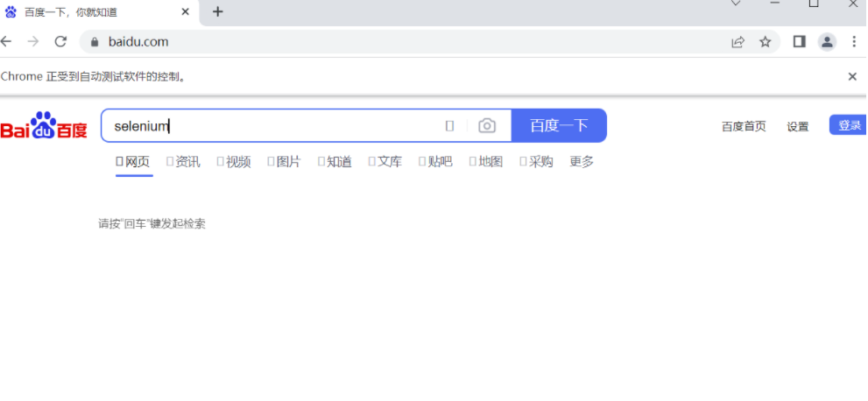Select the 资讯 tab
Viewport: 868px width, 401px height.
pyautogui.click(x=184, y=161)
